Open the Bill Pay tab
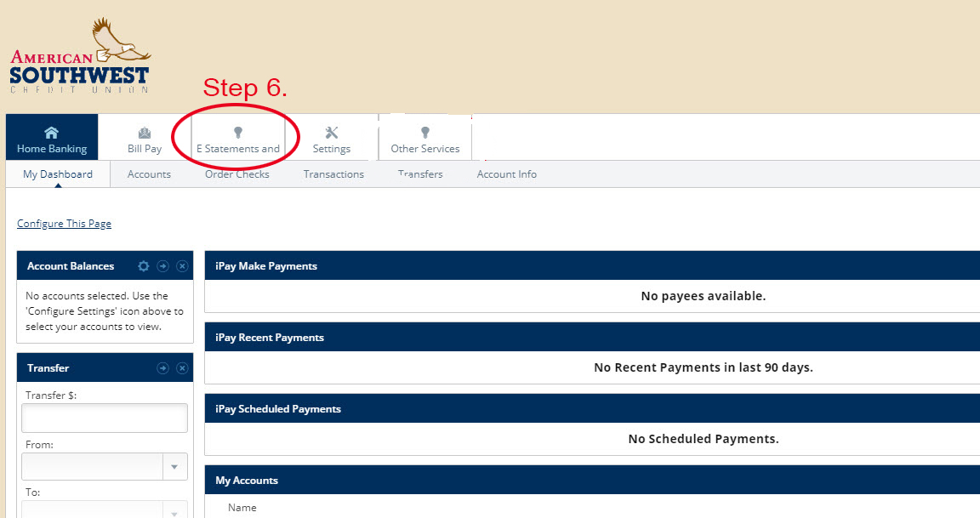Screen dimensions: 980x518 (x=145, y=137)
